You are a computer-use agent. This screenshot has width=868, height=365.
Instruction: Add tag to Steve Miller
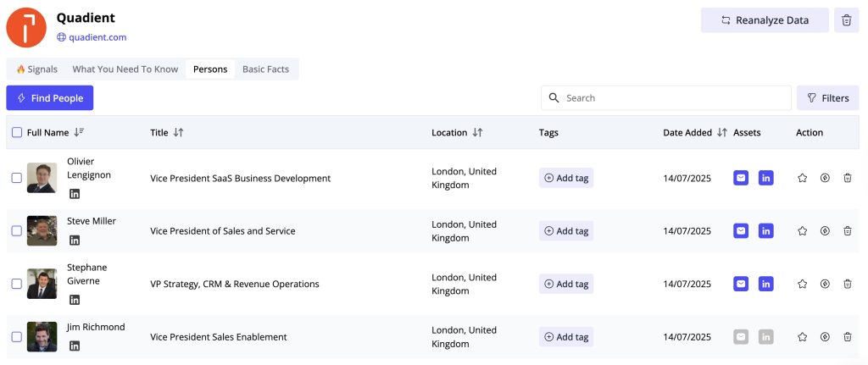pos(566,230)
